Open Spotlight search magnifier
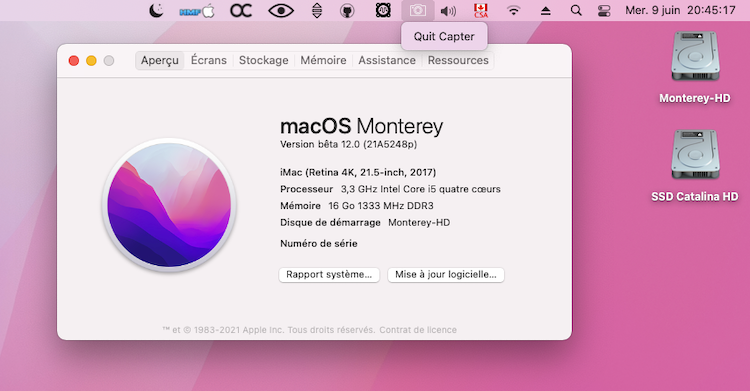 point(576,11)
